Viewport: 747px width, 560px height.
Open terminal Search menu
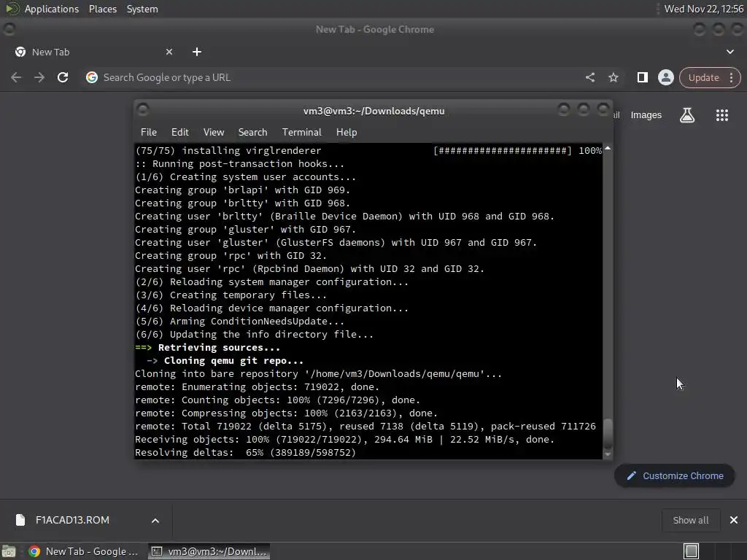tap(252, 133)
